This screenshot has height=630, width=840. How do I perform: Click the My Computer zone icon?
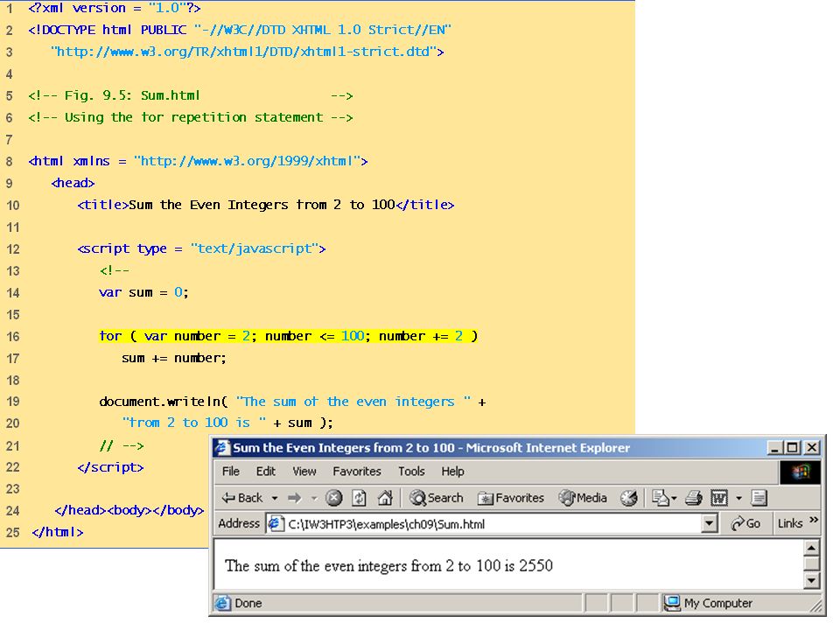pyautogui.click(x=672, y=603)
